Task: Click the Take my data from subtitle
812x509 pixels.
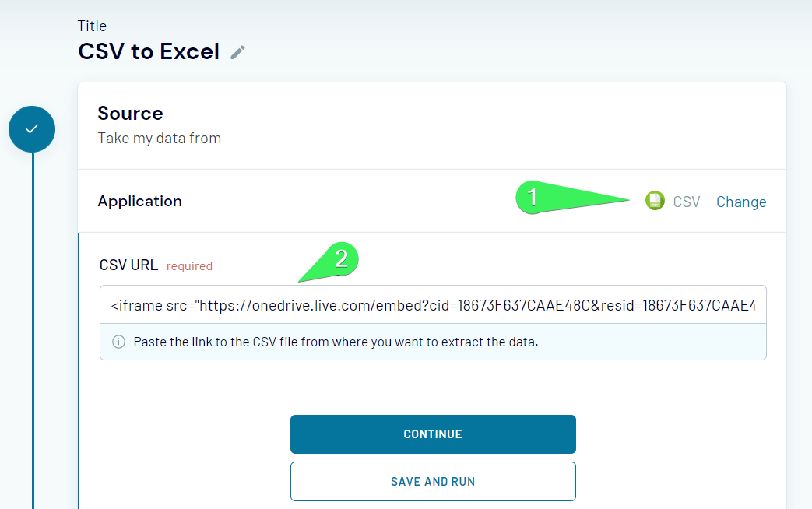Action: (159, 138)
